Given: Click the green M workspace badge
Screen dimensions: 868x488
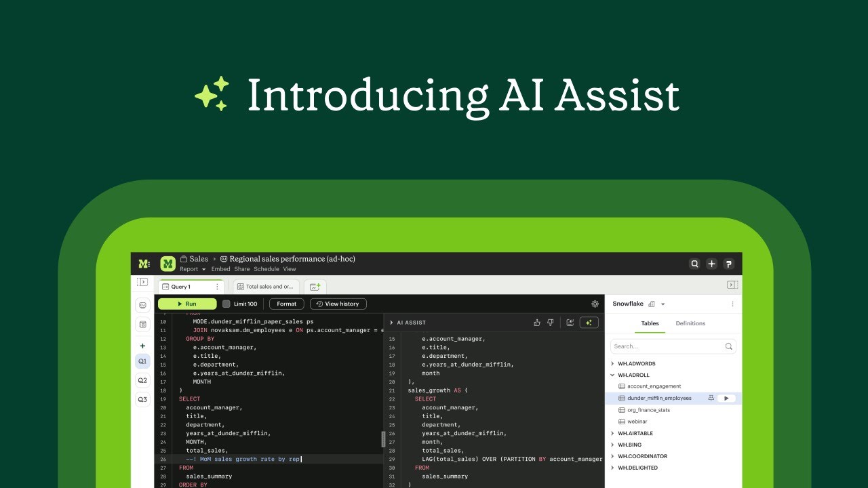Looking at the screenshot, I should pyautogui.click(x=167, y=264).
